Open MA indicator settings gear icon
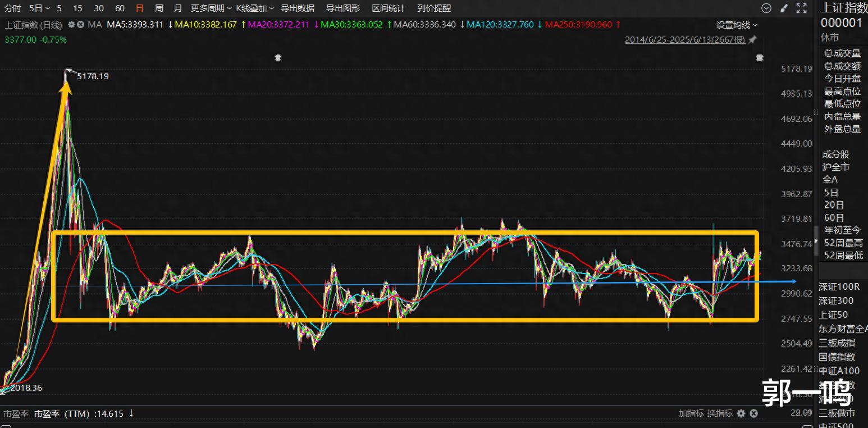The width and height of the screenshot is (868, 428). 71,25
